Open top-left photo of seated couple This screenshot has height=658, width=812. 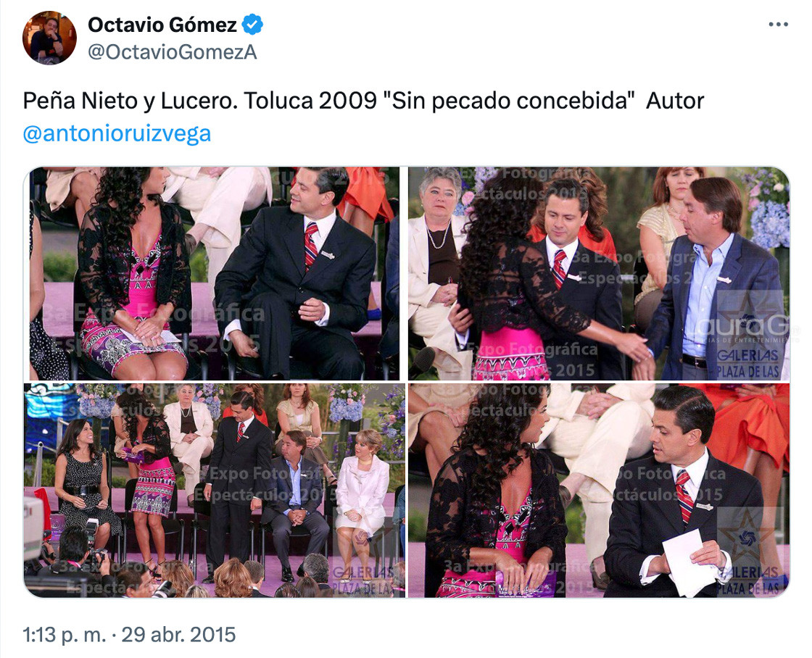[212, 273]
